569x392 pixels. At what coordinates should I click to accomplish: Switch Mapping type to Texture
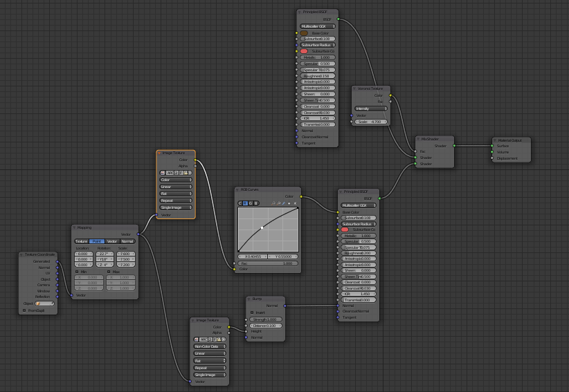(x=81, y=241)
